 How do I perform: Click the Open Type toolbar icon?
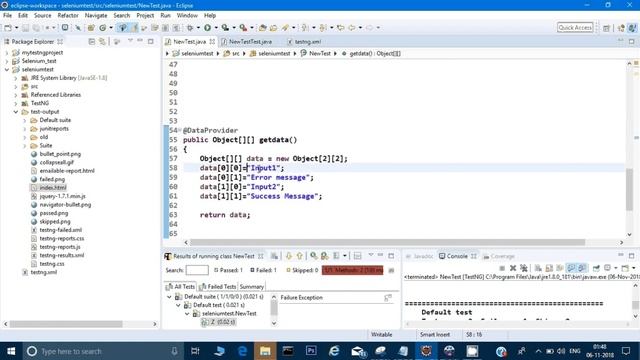click(262, 28)
